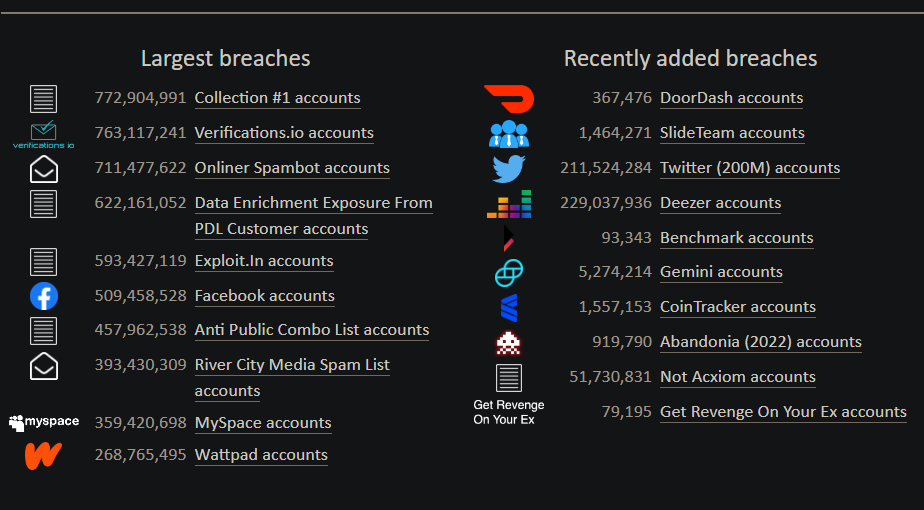This screenshot has height=510, width=924.
Task: Click the CoinTracker logo icon
Action: (509, 307)
